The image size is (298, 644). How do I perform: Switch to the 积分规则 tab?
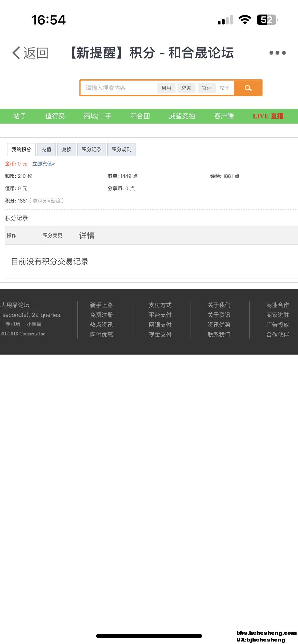[x=121, y=149]
